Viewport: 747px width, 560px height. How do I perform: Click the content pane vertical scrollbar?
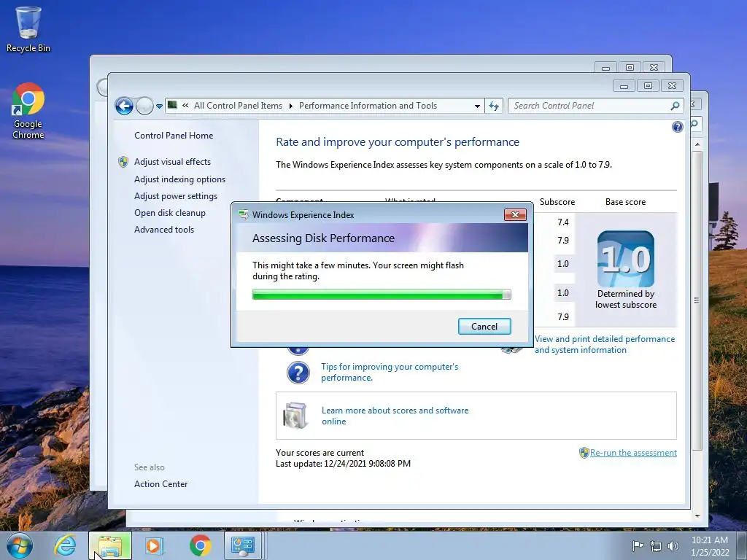coord(697,301)
